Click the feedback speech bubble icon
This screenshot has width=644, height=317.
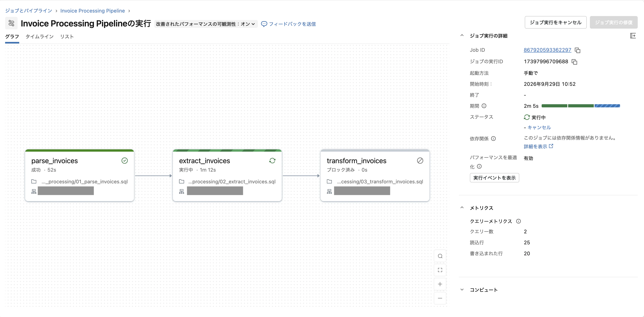[264, 24]
